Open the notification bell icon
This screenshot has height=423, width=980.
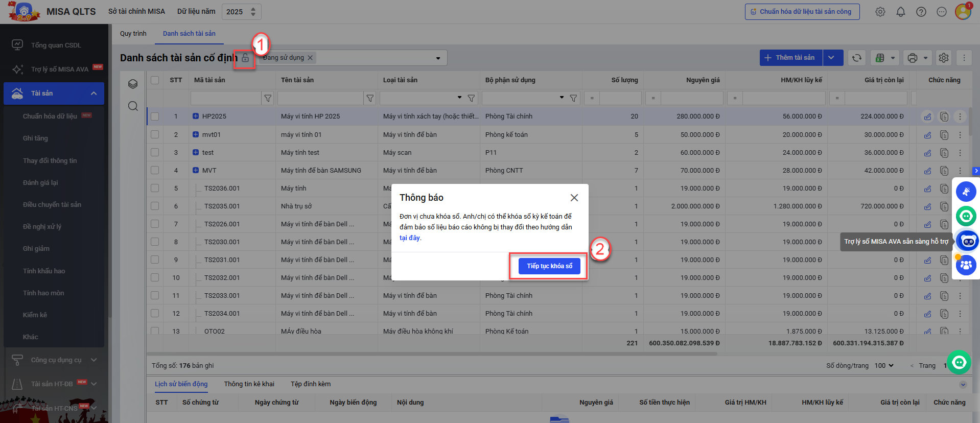click(900, 12)
